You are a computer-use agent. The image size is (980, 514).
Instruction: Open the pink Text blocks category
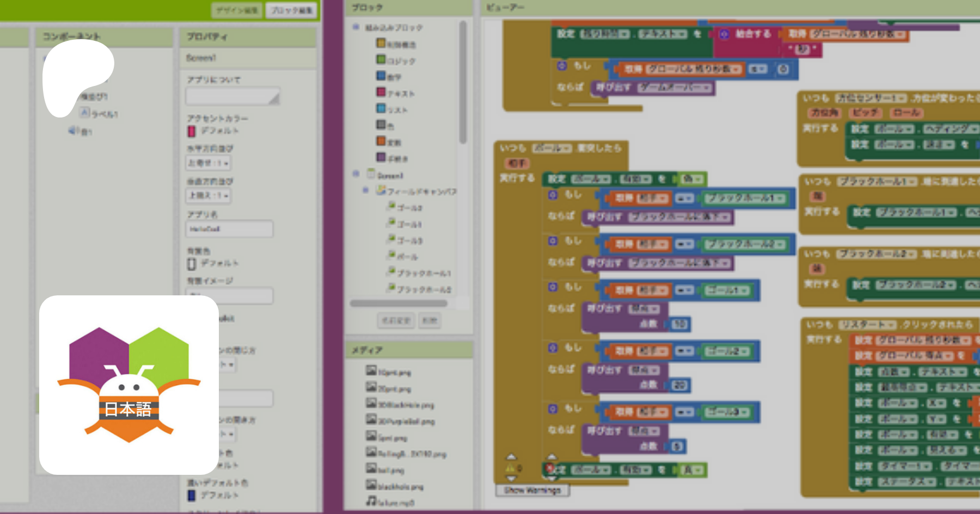coord(381,92)
